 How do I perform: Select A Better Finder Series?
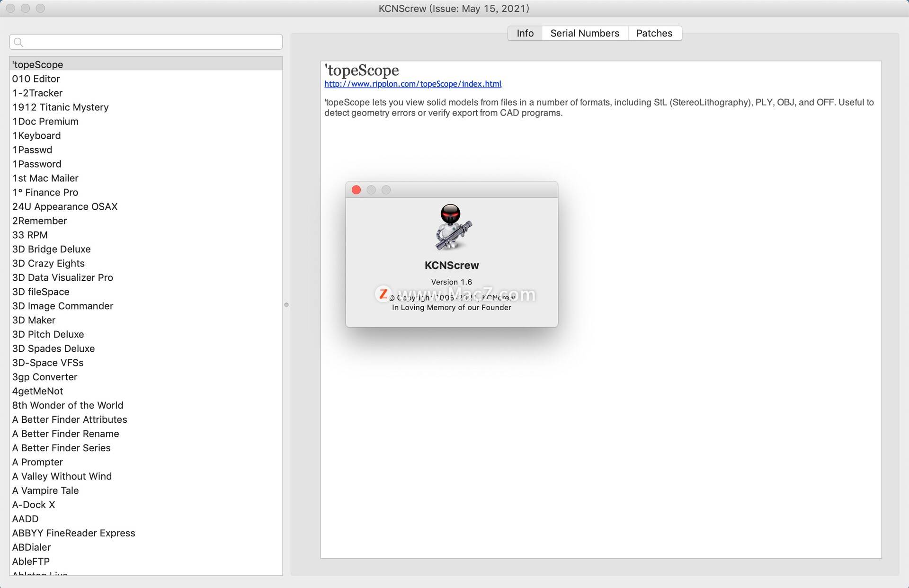146,448
